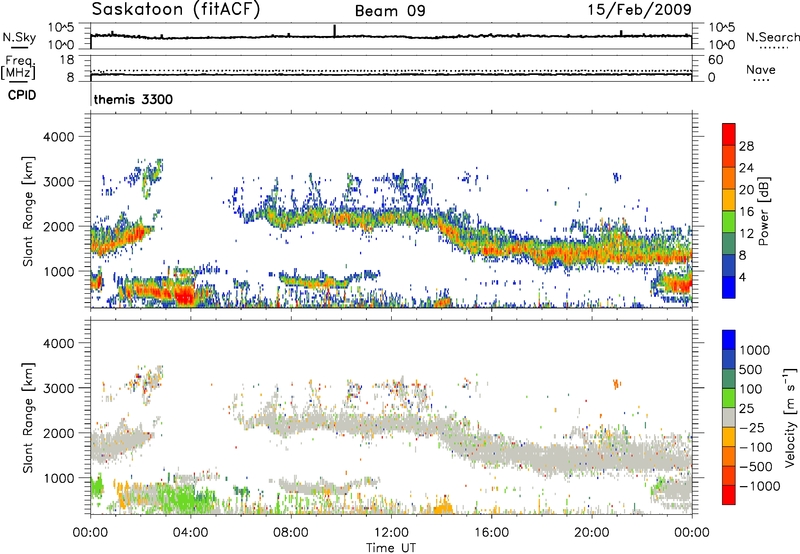Screen dimensions: 800x554
Task: Click the "04:00" time tick label
Action: point(190,533)
